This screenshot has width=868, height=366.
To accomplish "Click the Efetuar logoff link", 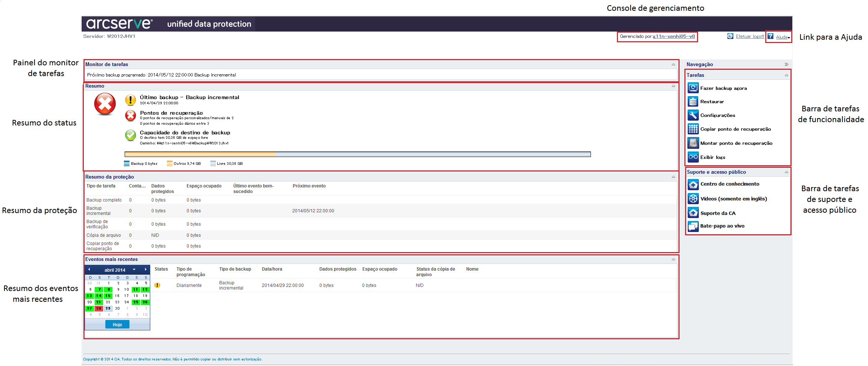I will [x=750, y=36].
